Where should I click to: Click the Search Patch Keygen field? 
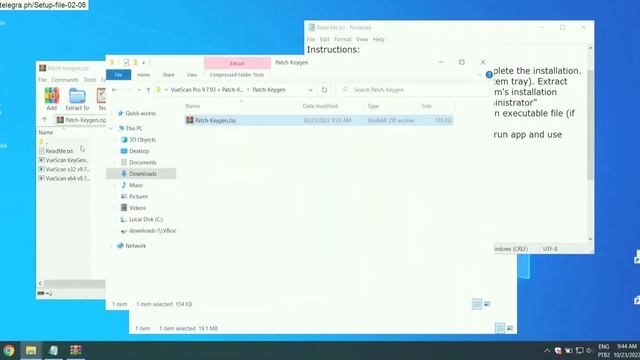point(412,90)
